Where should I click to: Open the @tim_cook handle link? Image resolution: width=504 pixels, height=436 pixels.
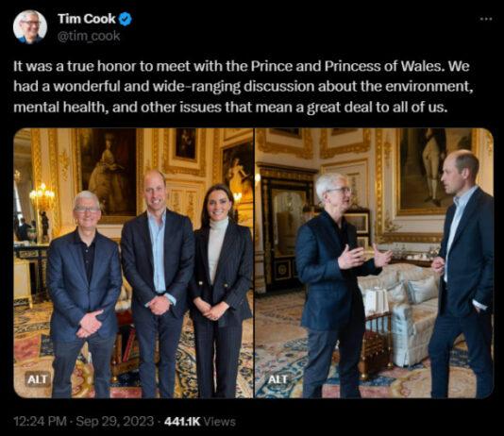tap(89, 36)
